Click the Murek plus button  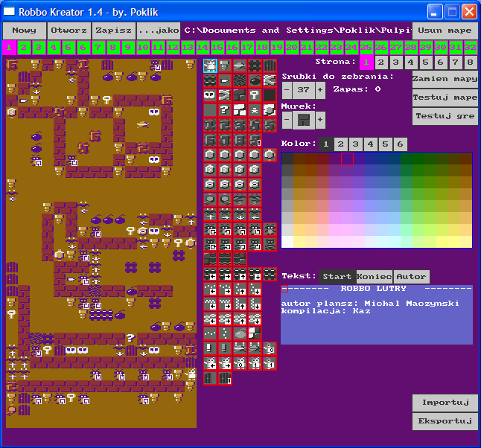[320, 120]
